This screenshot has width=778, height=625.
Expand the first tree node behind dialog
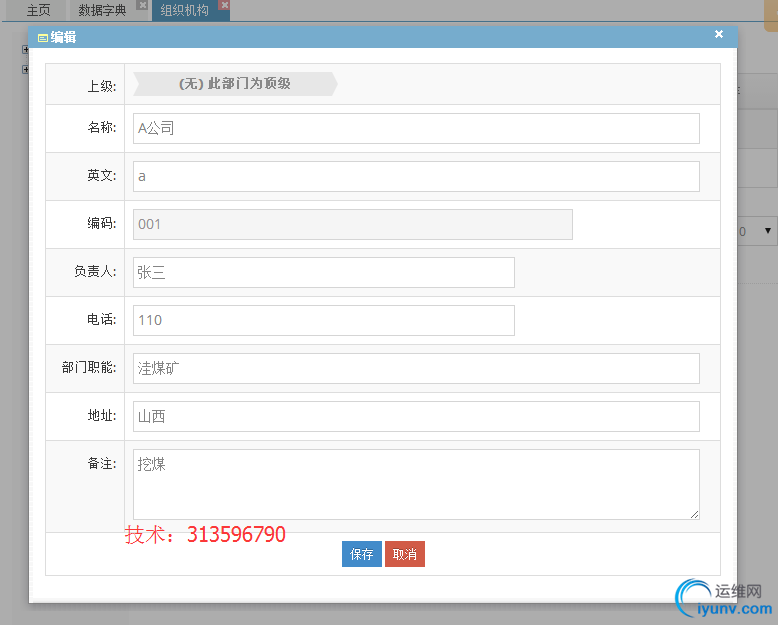25,49
